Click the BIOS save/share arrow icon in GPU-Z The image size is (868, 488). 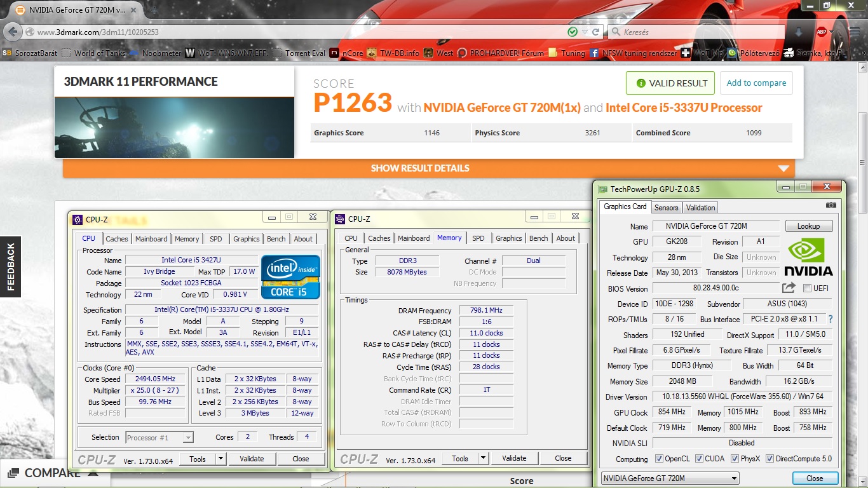[x=789, y=288]
